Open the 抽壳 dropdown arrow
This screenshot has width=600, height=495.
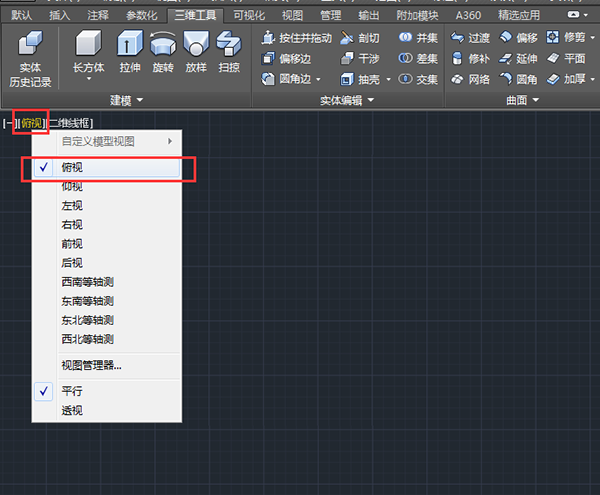(x=388, y=80)
